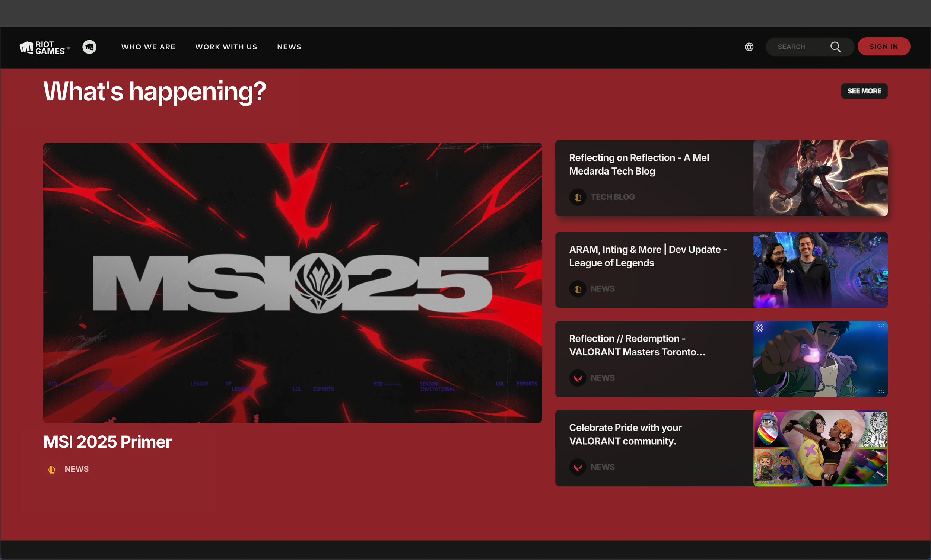Go to the NEWS nav item
This screenshot has width=931, height=560.
pyautogui.click(x=289, y=47)
